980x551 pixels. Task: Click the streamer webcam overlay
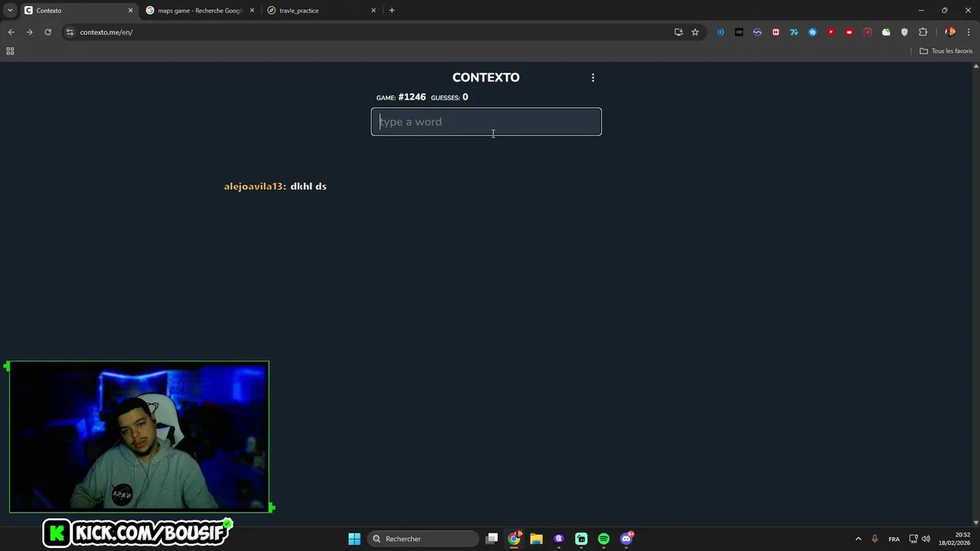click(x=139, y=436)
